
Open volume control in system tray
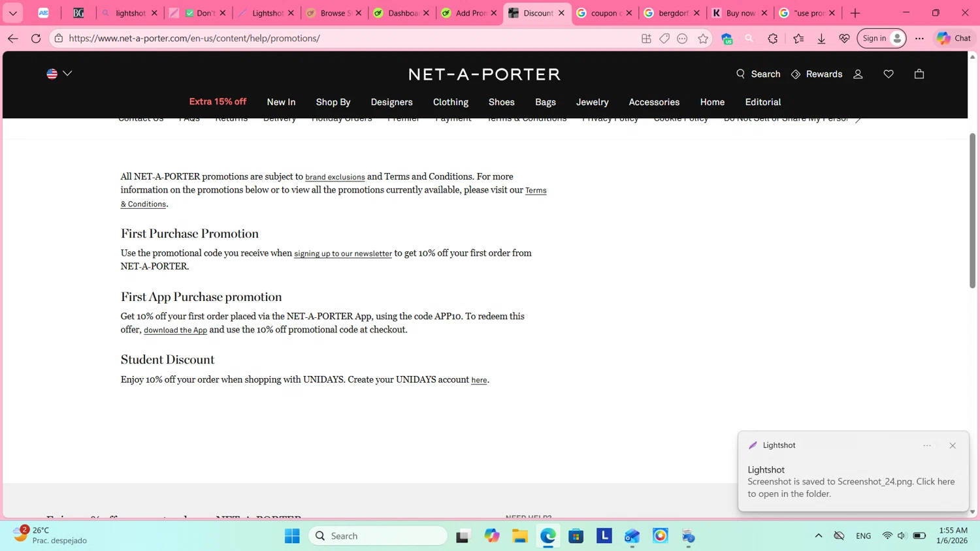click(x=902, y=536)
